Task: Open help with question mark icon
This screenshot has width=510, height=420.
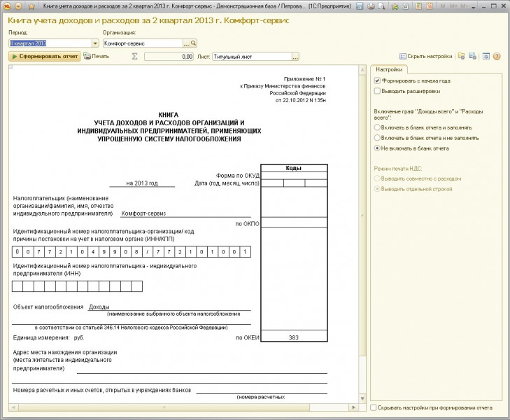Action: 497,56
